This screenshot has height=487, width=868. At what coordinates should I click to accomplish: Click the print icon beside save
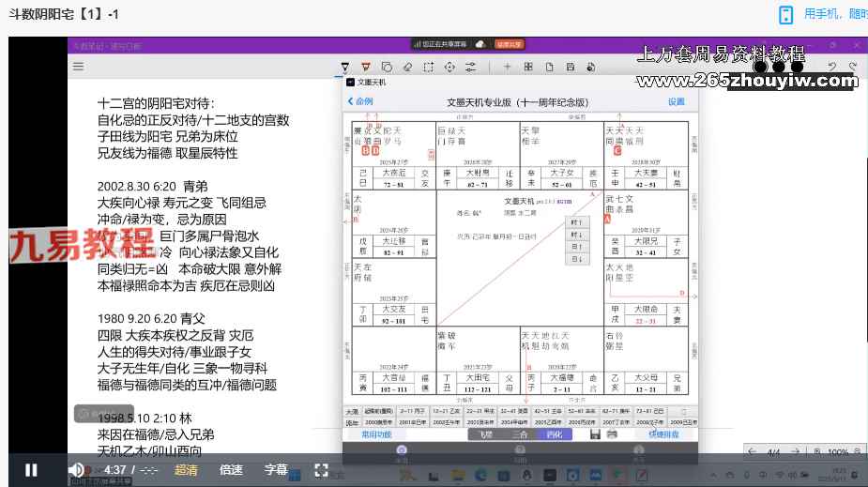point(613,434)
